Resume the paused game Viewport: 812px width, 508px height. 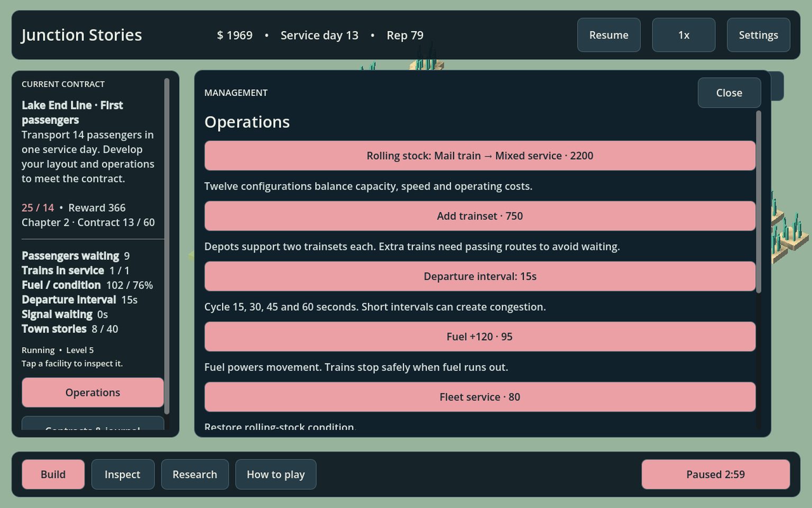pyautogui.click(x=608, y=35)
